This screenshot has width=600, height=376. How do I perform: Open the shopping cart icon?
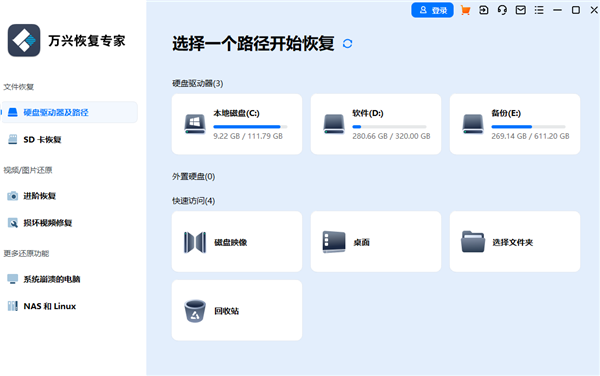(465, 10)
